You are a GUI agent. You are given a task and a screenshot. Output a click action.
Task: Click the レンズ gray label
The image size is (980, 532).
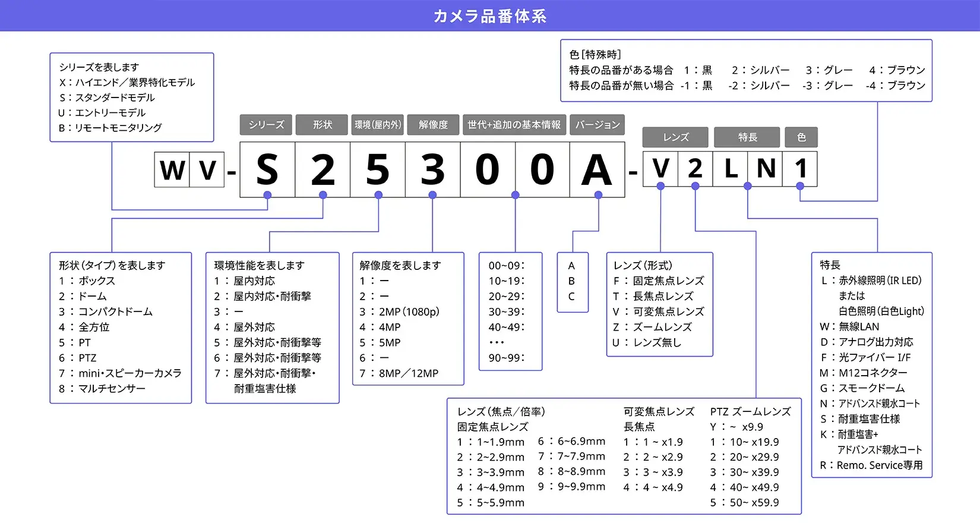coord(675,137)
